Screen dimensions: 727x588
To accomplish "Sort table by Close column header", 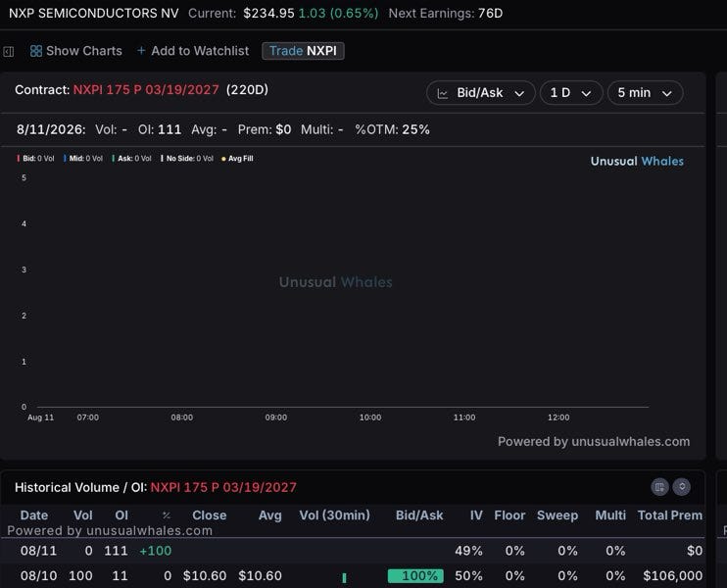I will (209, 515).
